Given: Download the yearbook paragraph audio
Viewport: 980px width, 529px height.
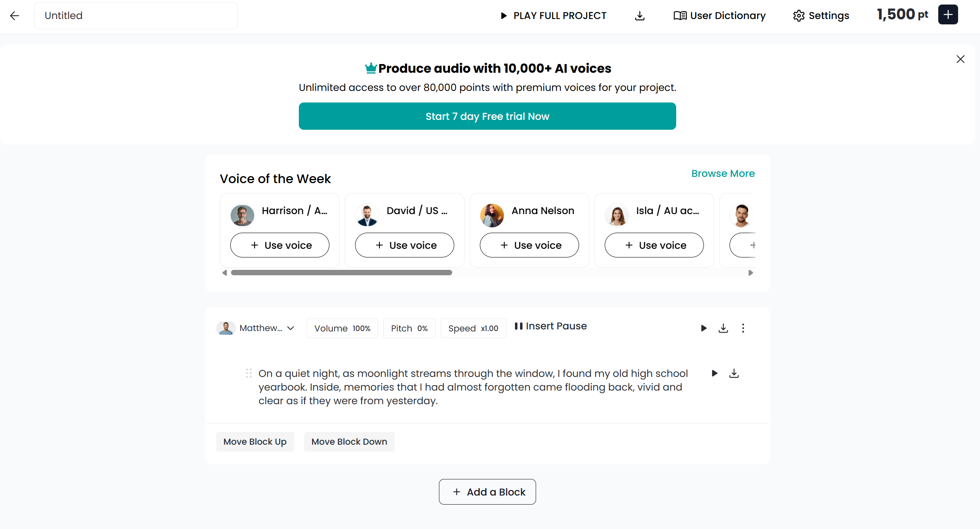Looking at the screenshot, I should pyautogui.click(x=734, y=373).
